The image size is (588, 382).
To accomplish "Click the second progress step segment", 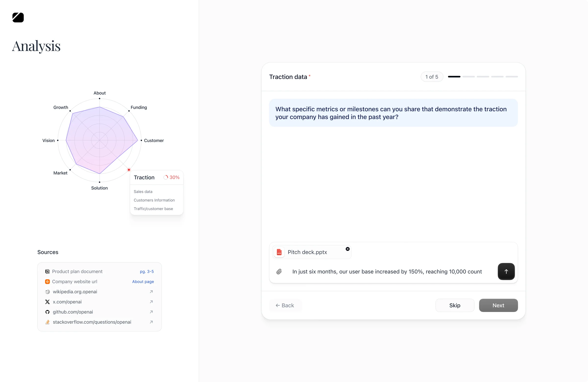I will click(x=468, y=77).
